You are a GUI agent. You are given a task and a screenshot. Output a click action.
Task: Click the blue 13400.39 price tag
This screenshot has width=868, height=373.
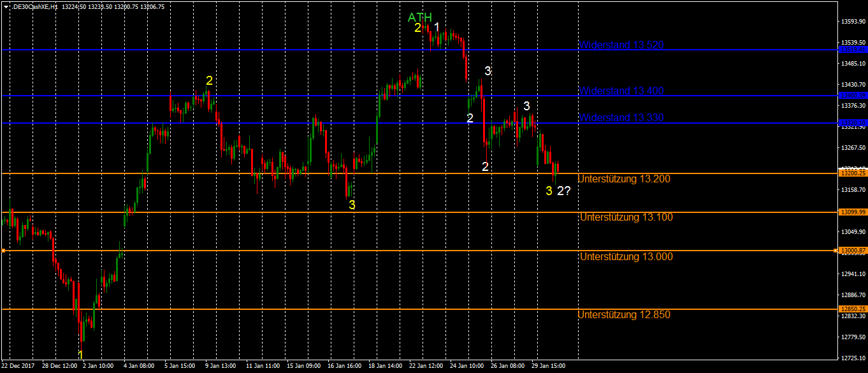[x=852, y=95]
